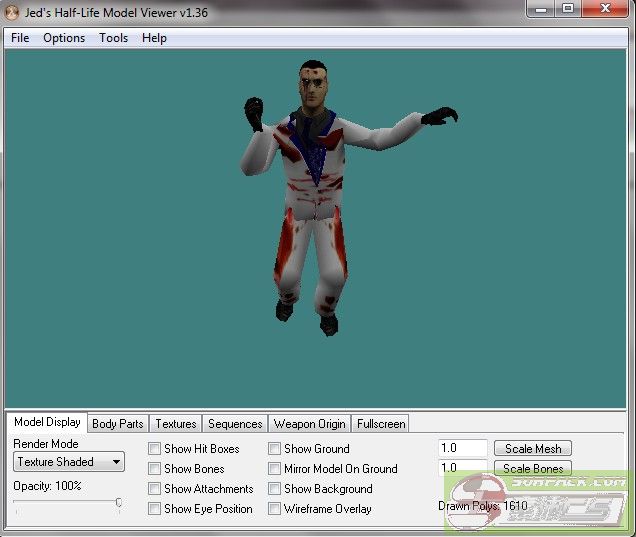Image resolution: width=636 pixels, height=537 pixels.
Task: Open the Fullscreen tab
Action: 381,424
